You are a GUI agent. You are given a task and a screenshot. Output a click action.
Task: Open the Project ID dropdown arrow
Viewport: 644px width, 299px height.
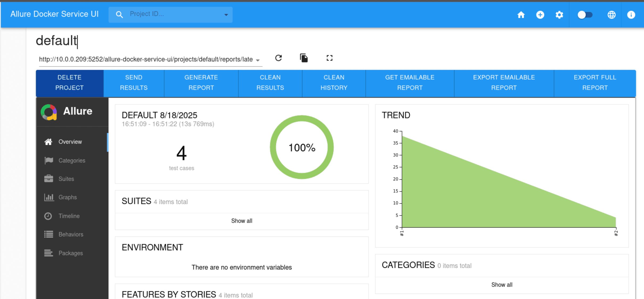click(226, 15)
